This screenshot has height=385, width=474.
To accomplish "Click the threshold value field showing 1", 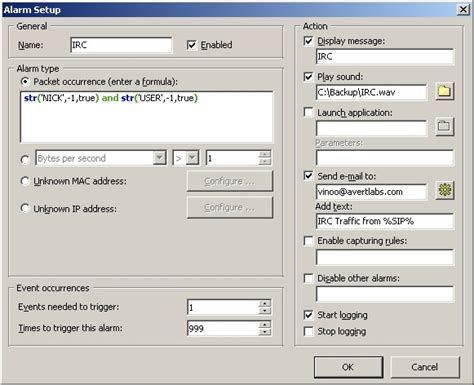I will (232, 158).
